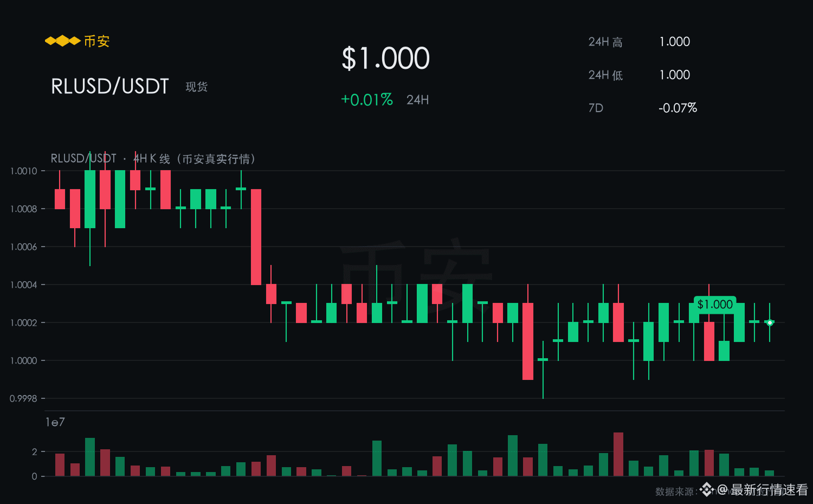The width and height of the screenshot is (813, 504).
Task: Click the 最新行情速看 account handle
Action: click(x=770, y=490)
